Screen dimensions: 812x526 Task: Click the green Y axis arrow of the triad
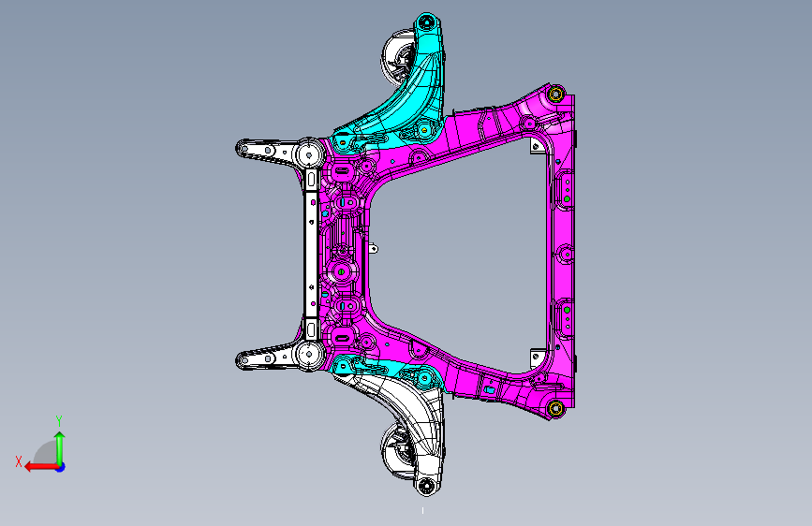[60, 447]
